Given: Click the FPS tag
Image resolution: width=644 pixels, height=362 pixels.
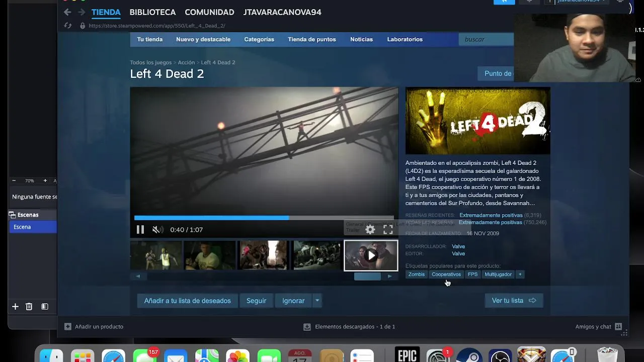Looking at the screenshot, I should tap(472, 275).
